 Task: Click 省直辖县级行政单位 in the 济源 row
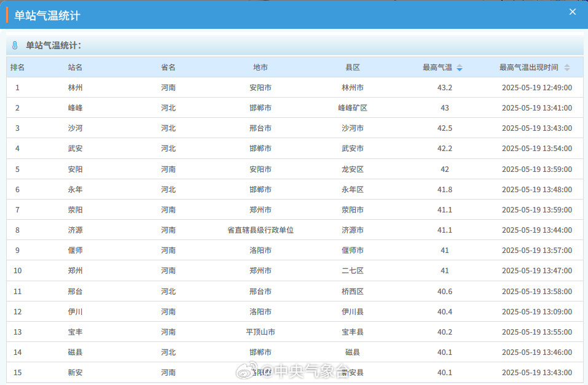point(261,230)
